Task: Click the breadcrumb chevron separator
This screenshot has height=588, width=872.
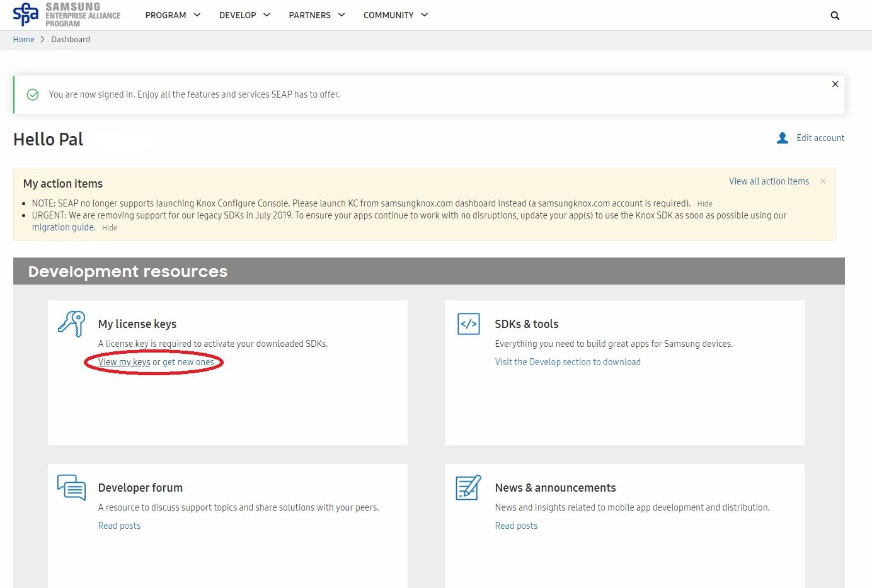Action: [43, 39]
